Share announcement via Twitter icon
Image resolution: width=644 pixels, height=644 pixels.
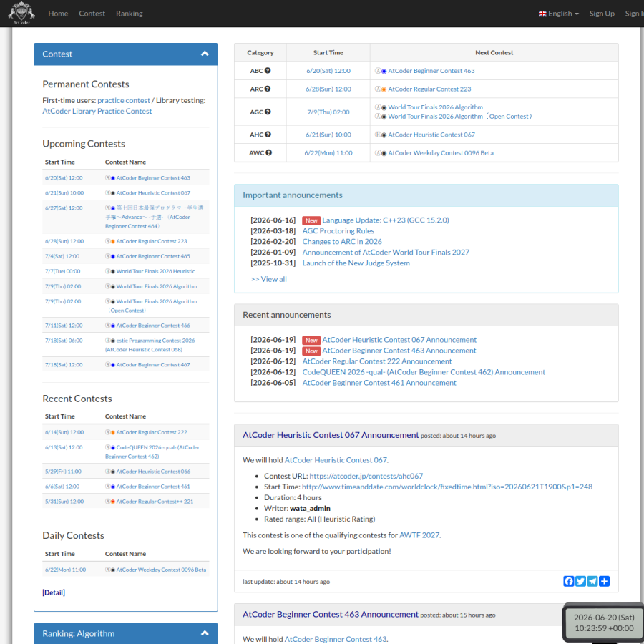(x=580, y=581)
